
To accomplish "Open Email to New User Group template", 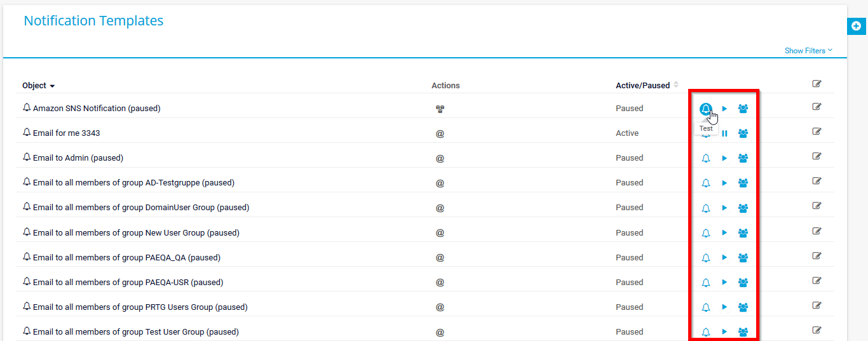I will click(135, 233).
